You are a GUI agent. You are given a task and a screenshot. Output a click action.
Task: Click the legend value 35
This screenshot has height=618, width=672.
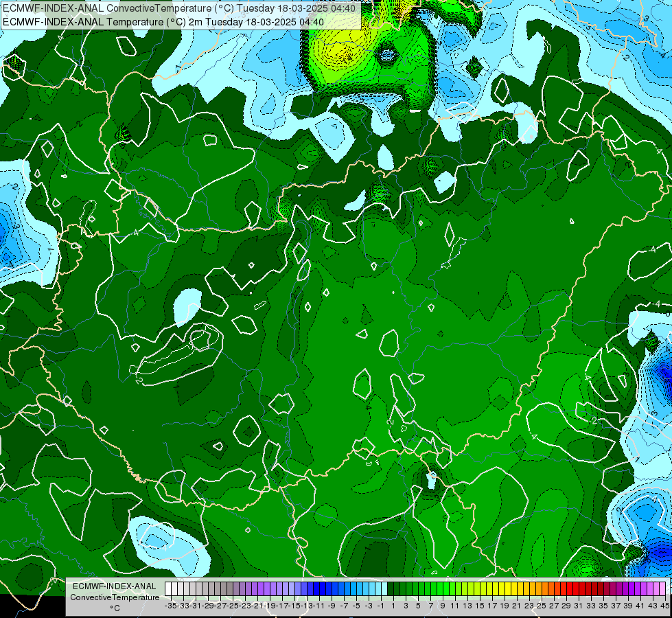(x=603, y=606)
